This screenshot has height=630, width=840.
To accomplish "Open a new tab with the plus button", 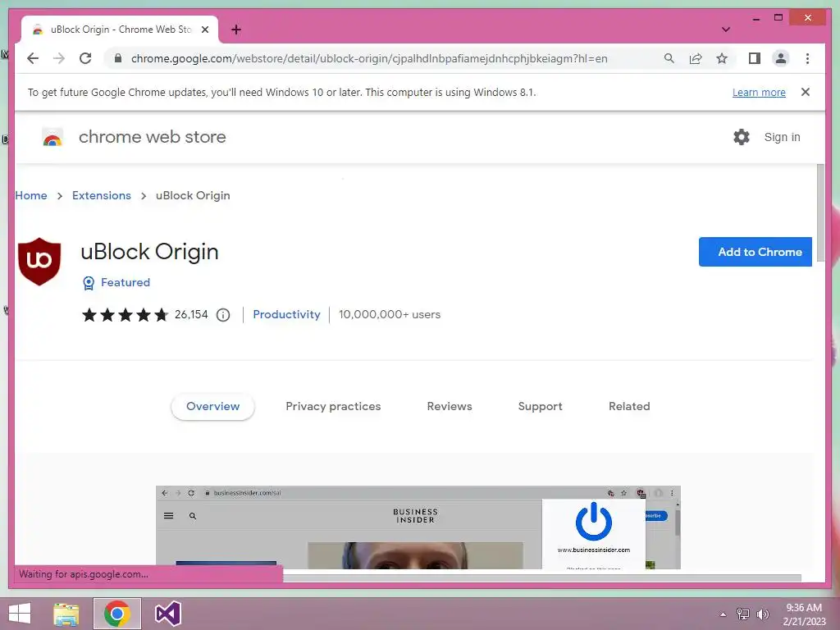I will pyautogui.click(x=235, y=30).
